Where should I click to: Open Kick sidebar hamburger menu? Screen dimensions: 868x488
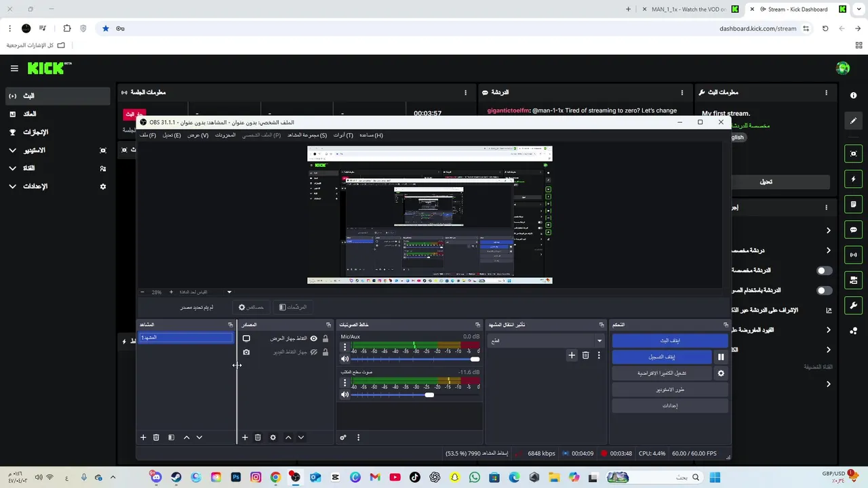click(14, 68)
